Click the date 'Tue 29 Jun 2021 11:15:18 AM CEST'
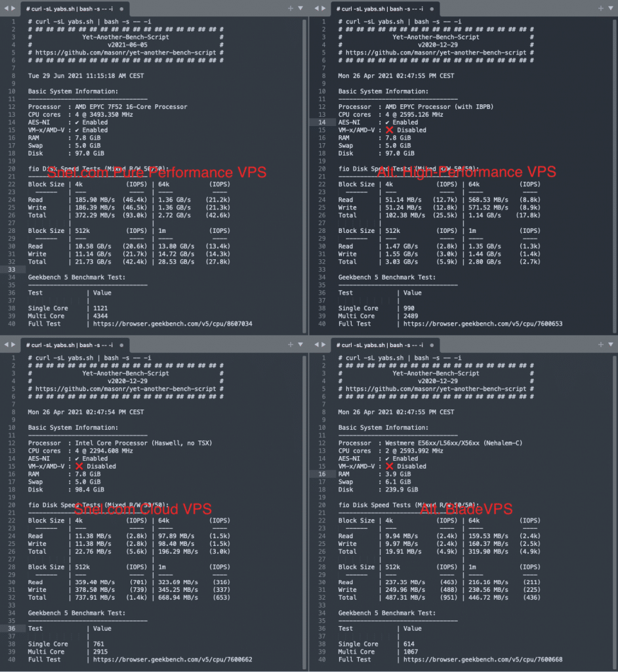Screen dimensions: 618x672 pyautogui.click(x=86, y=76)
